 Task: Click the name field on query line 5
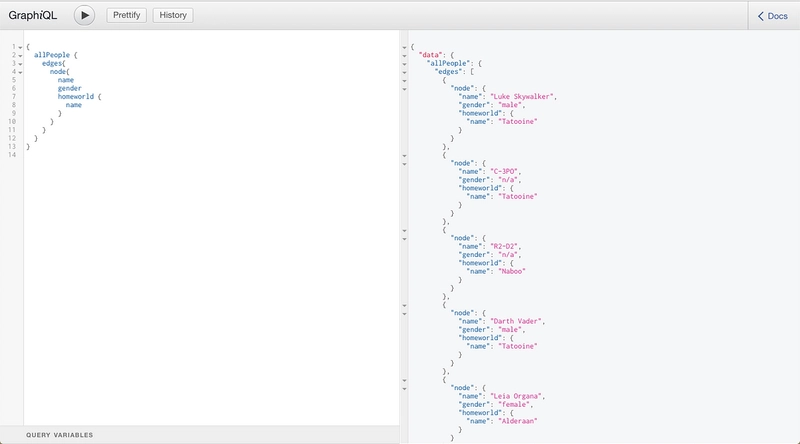click(x=66, y=80)
